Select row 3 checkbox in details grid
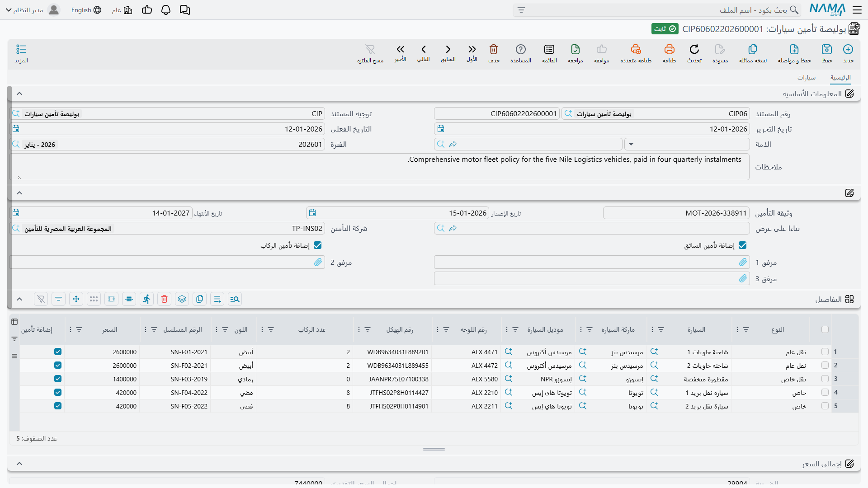 click(825, 379)
